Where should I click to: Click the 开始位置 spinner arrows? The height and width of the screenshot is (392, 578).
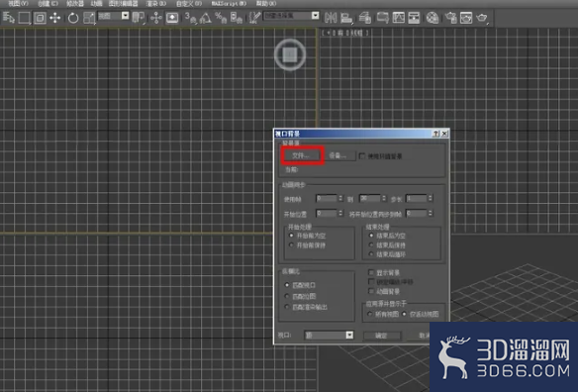coord(340,213)
